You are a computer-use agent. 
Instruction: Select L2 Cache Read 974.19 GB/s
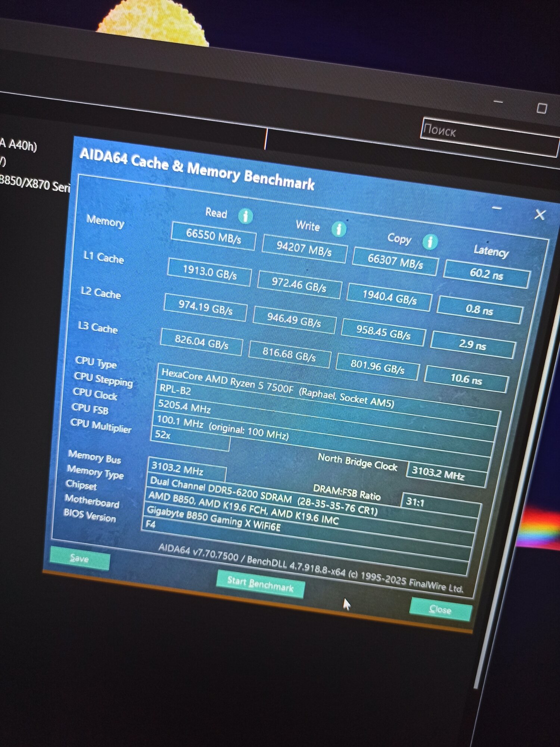tap(205, 307)
